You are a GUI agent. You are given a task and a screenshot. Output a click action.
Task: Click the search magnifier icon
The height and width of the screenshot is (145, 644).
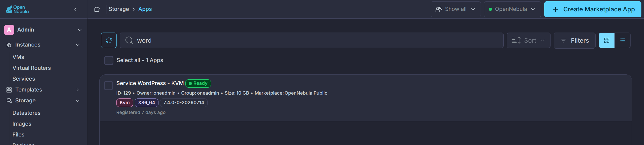(129, 40)
